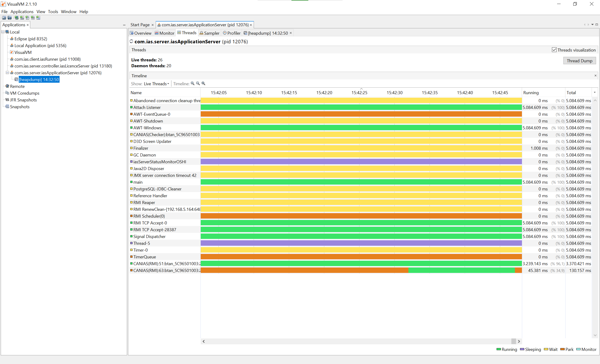
Task: Select the JFR Snapshots tree item
Action: click(x=23, y=100)
